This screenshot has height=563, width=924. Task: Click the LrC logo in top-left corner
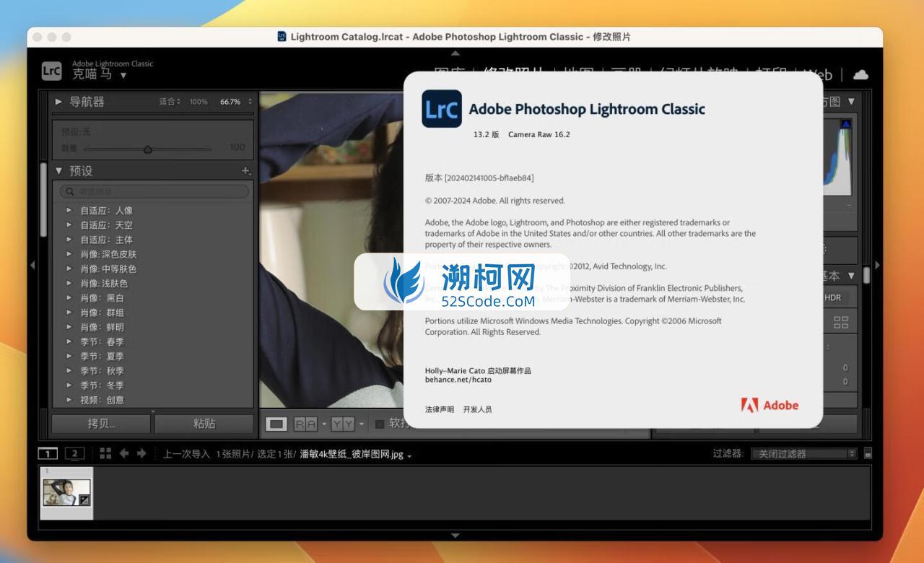(51, 70)
